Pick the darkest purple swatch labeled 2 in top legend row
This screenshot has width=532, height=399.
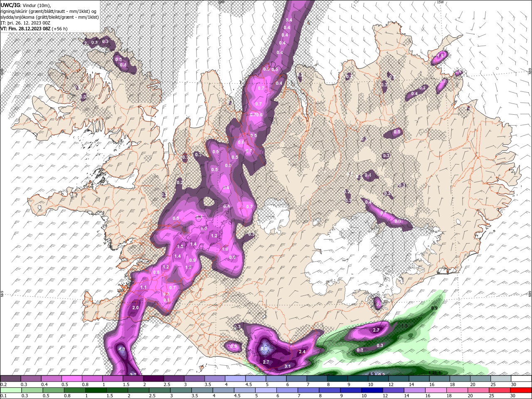click(x=153, y=379)
